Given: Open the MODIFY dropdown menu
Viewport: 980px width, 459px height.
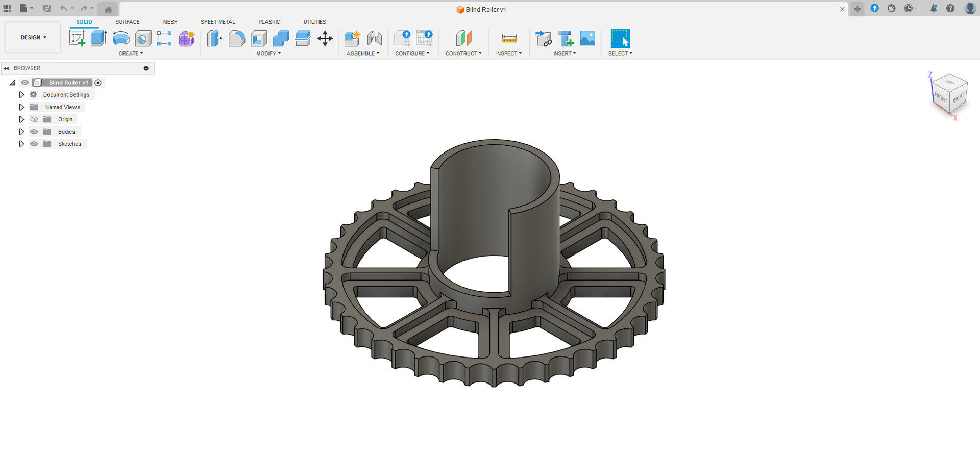Looking at the screenshot, I should click(x=268, y=53).
